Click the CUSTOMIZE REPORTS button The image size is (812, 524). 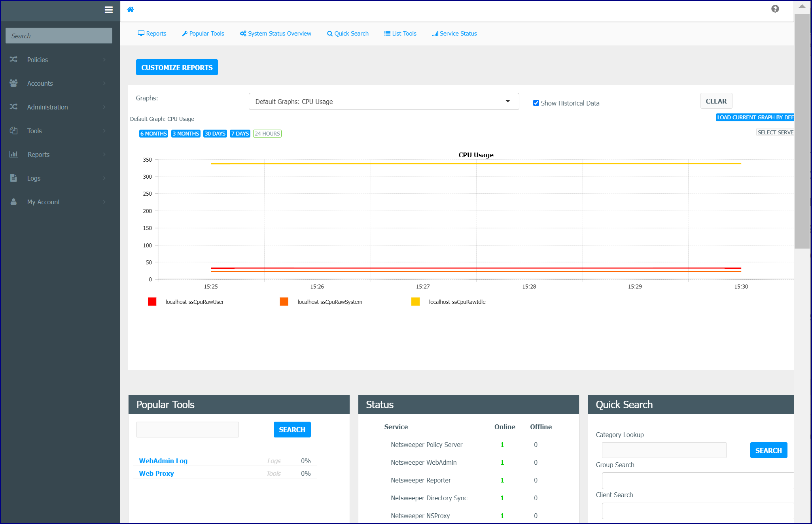click(177, 67)
